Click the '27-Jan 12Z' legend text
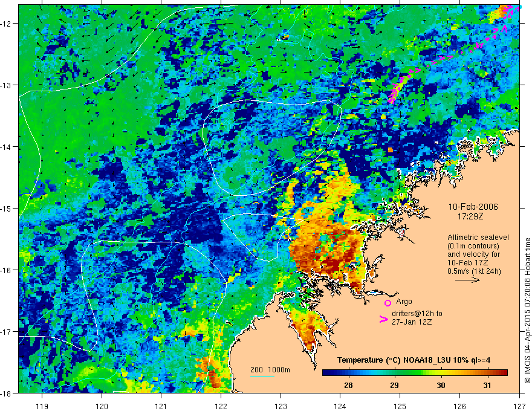 (412, 322)
